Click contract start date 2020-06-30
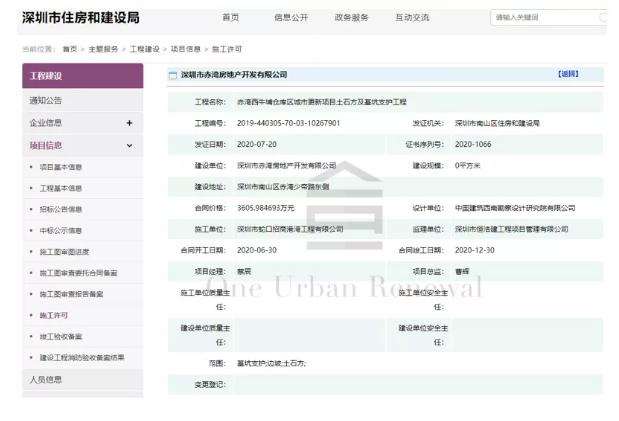The width and height of the screenshot is (619, 421). click(x=257, y=250)
